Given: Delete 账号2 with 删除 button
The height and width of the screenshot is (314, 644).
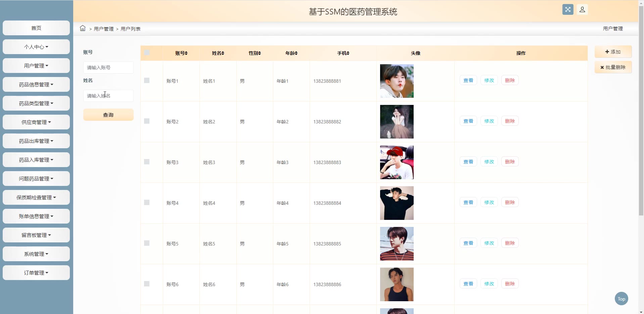Looking at the screenshot, I should [510, 121].
